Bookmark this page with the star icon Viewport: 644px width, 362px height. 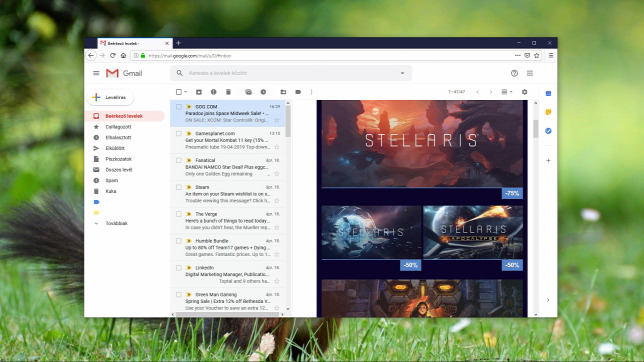(537, 55)
